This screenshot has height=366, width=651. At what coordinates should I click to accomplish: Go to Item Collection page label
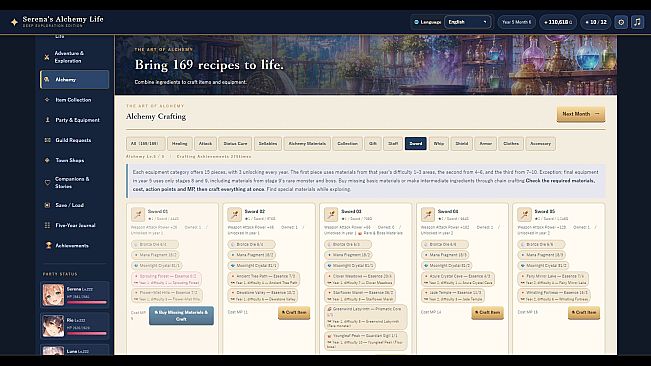pyautogui.click(x=73, y=100)
